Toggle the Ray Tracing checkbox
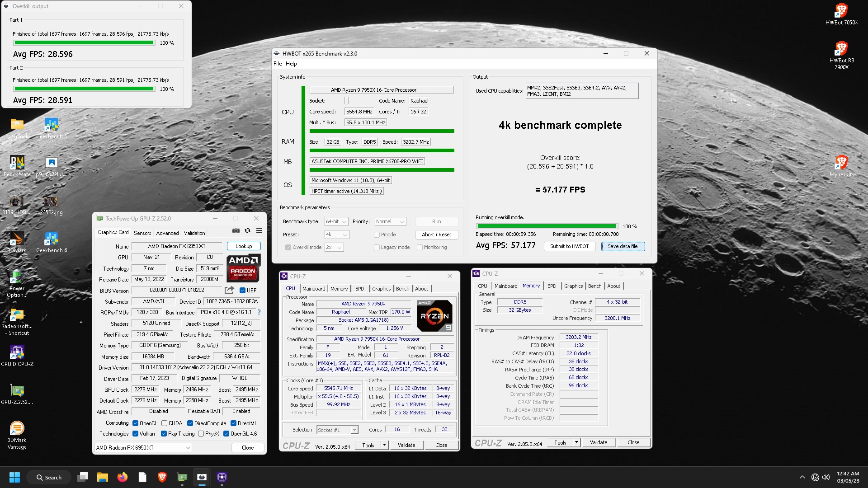This screenshot has width=868, height=488. (x=164, y=434)
